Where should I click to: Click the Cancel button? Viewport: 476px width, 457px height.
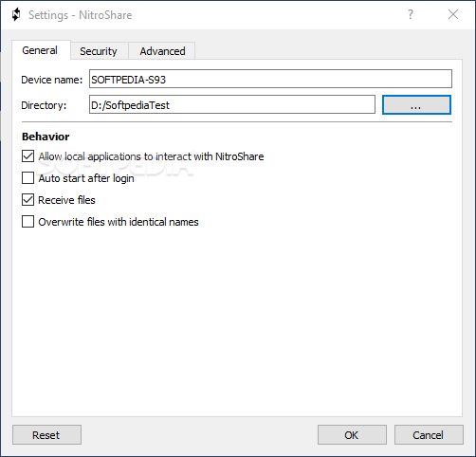(x=429, y=435)
